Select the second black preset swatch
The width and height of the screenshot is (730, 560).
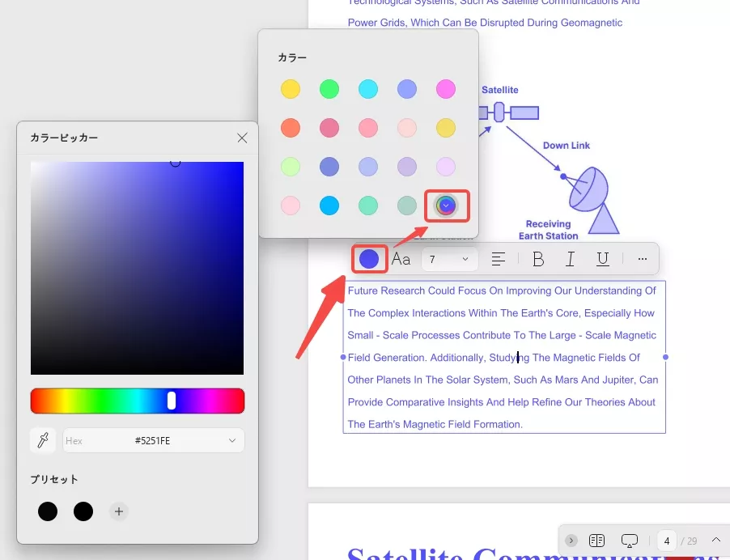click(x=83, y=511)
